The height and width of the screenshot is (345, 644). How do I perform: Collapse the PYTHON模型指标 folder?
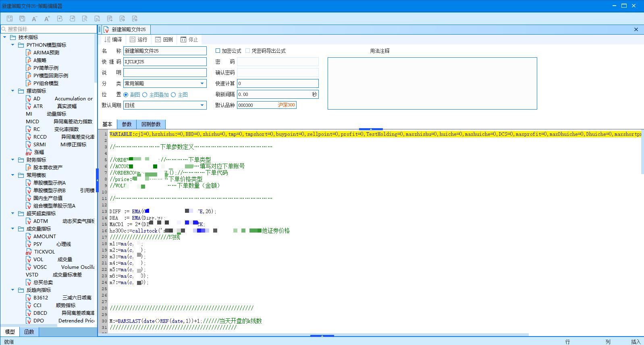[x=12, y=45]
